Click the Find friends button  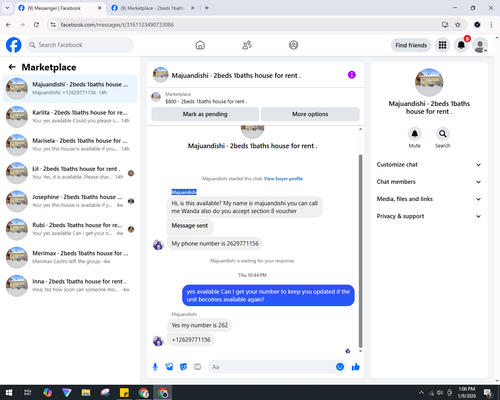click(411, 45)
